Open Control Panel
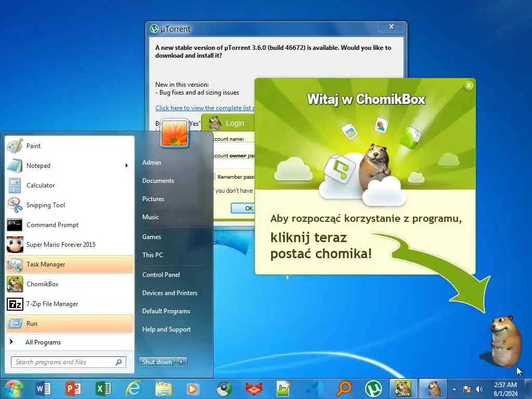532x399 pixels. [x=161, y=275]
